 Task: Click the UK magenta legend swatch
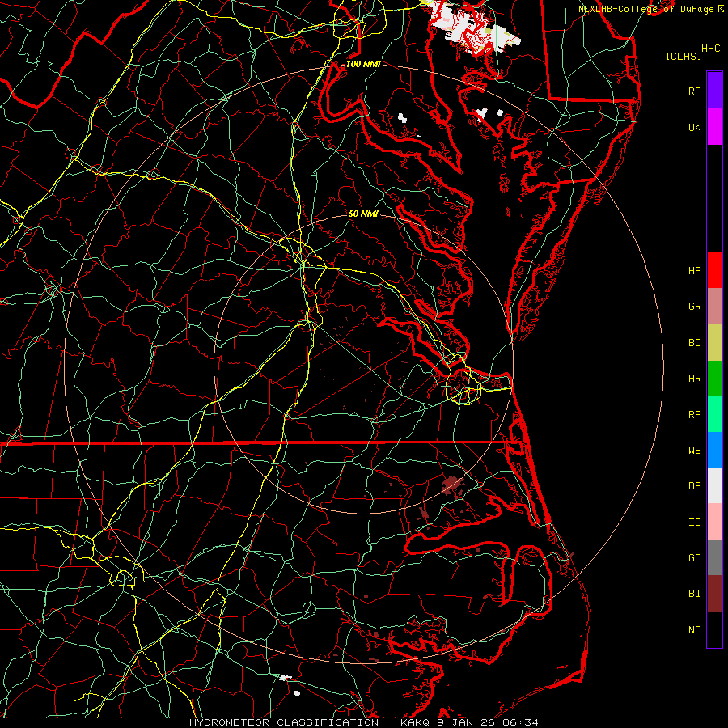coord(714,127)
